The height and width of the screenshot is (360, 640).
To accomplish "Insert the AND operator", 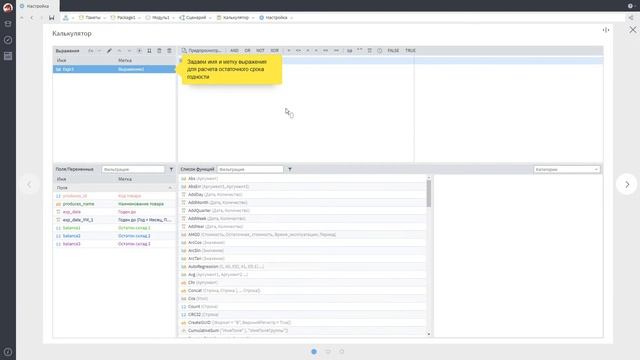I will click(x=234, y=50).
